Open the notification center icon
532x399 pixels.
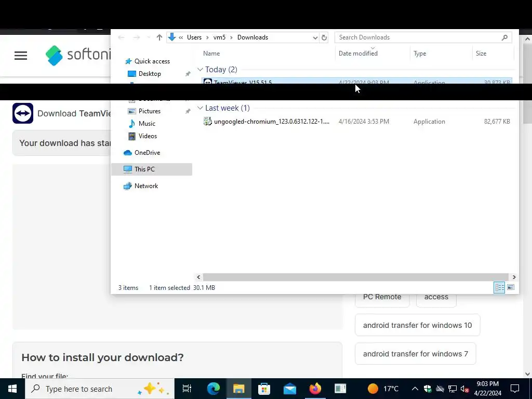coord(515,389)
